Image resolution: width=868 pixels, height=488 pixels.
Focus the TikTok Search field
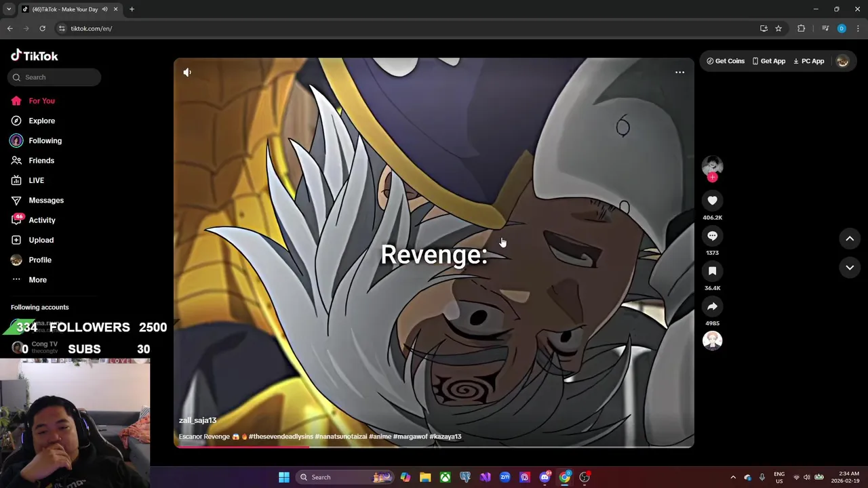[x=55, y=77]
